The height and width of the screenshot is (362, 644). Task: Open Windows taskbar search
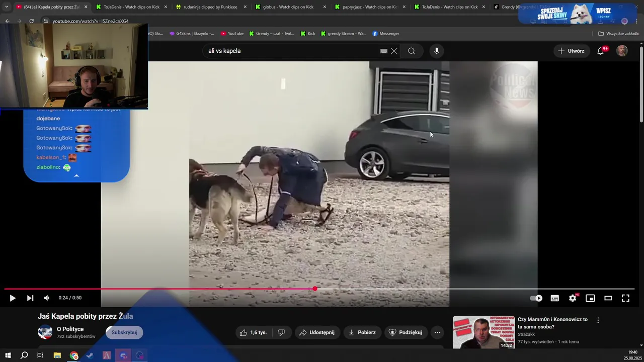[x=24, y=355]
